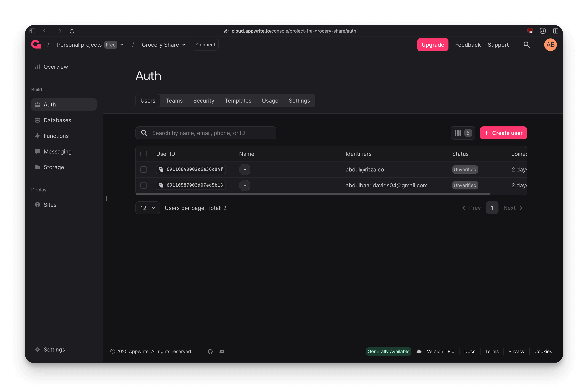Select Functions in the sidebar

pos(56,136)
